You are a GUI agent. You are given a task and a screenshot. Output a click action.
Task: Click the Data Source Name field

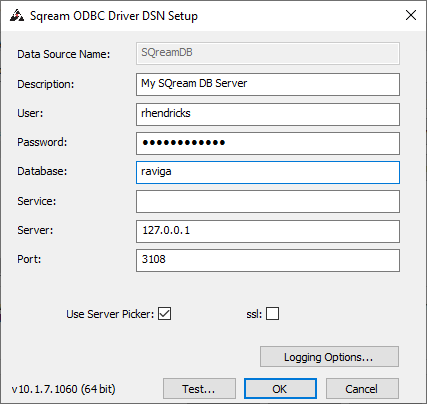(268, 53)
